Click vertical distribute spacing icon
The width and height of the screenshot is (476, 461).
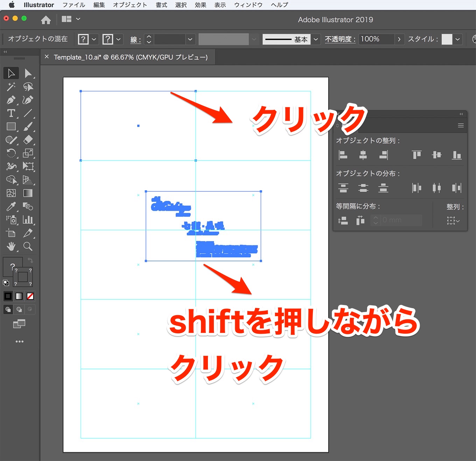[343, 220]
